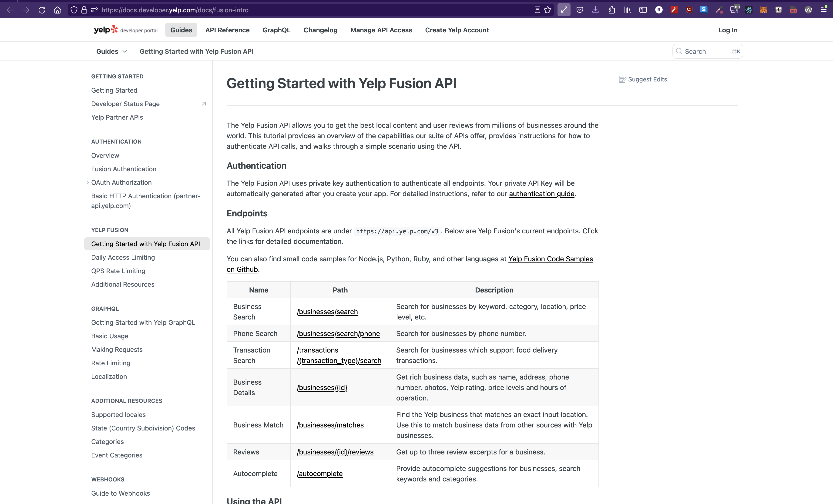
Task: Bookmark this page with star icon
Action: [548, 10]
